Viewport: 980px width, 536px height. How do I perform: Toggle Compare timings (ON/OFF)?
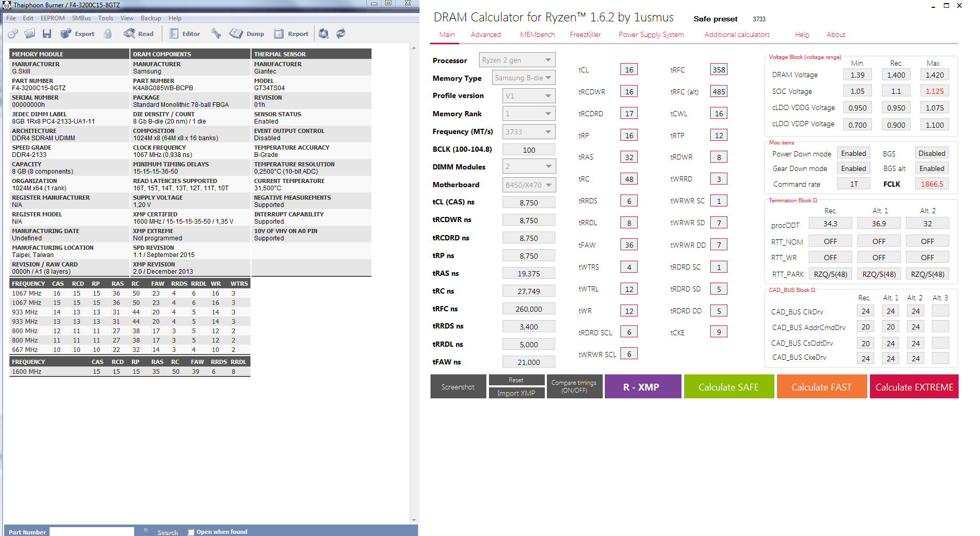(574, 386)
